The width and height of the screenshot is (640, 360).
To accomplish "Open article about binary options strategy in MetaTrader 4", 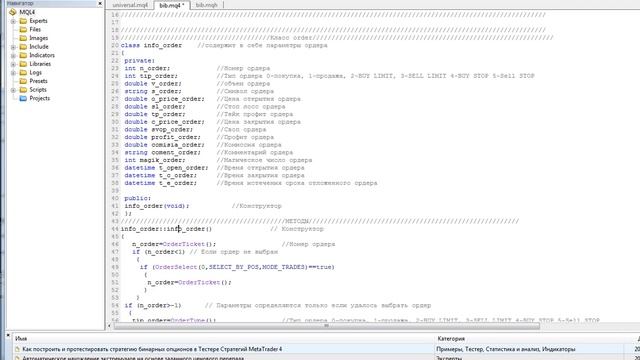I will [x=152, y=349].
